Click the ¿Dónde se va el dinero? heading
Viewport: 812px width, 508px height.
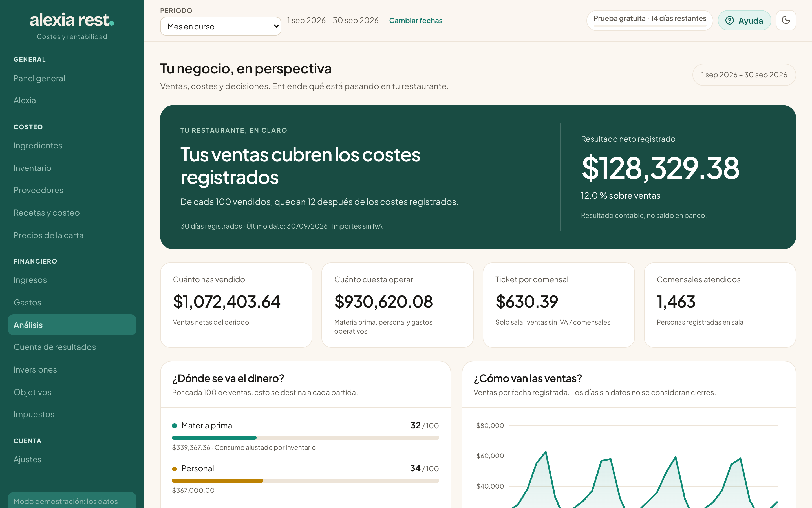point(228,378)
